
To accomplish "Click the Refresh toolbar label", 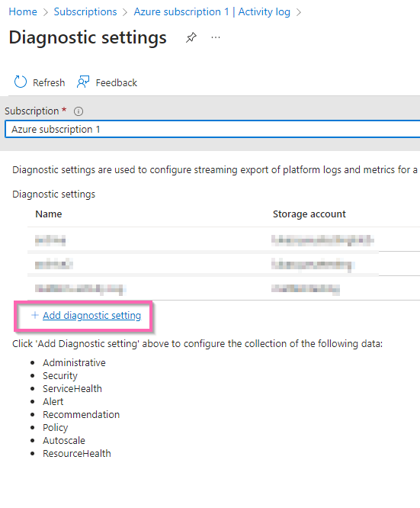I will pos(49,83).
